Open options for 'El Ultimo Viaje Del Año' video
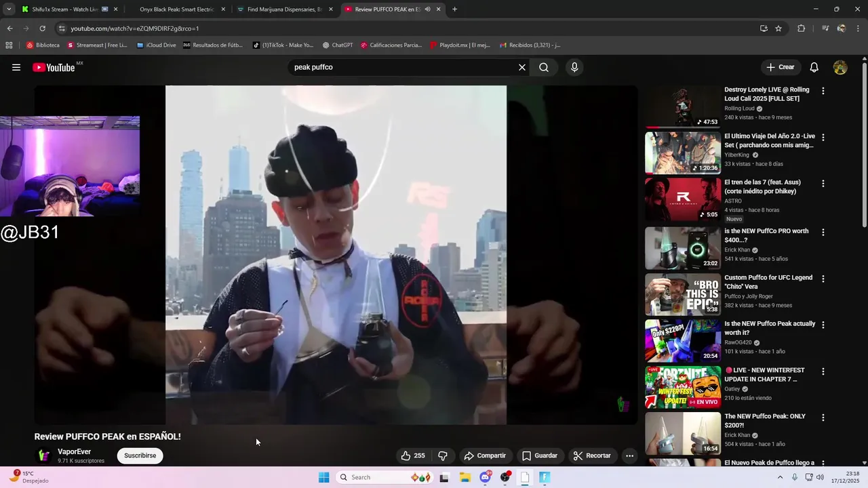The width and height of the screenshot is (868, 488). point(823,137)
